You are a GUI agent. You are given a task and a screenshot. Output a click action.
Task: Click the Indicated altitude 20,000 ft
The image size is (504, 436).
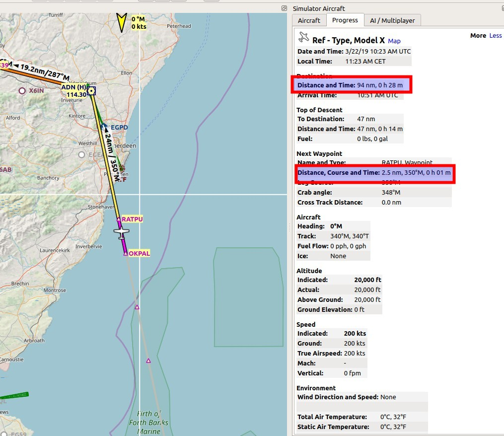(x=367, y=280)
